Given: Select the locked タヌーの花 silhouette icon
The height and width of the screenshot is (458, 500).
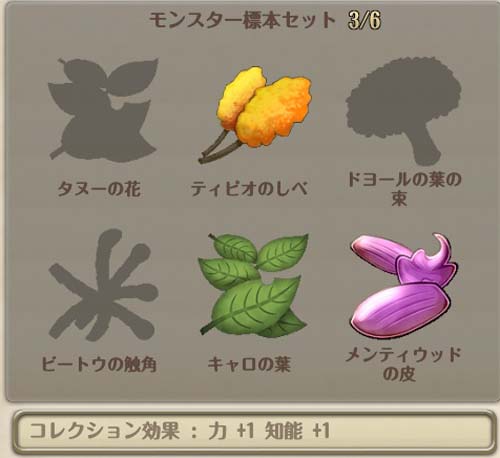Looking at the screenshot, I should pos(103,111).
